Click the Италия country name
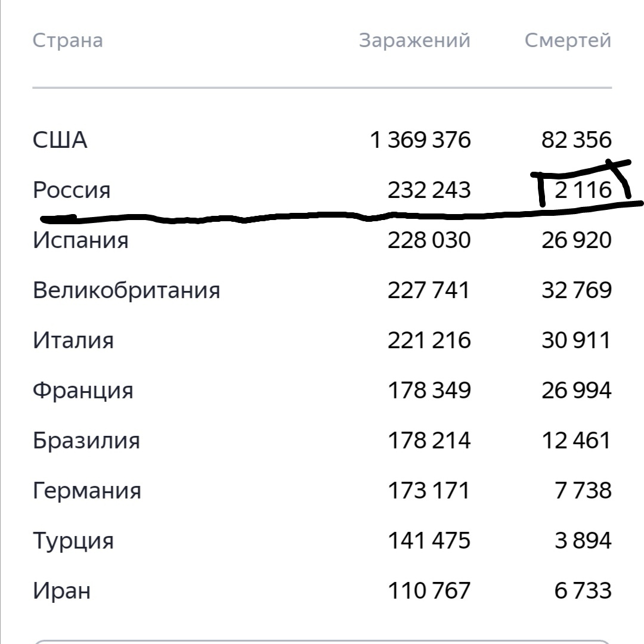The width and height of the screenshot is (644, 644). tap(73, 340)
